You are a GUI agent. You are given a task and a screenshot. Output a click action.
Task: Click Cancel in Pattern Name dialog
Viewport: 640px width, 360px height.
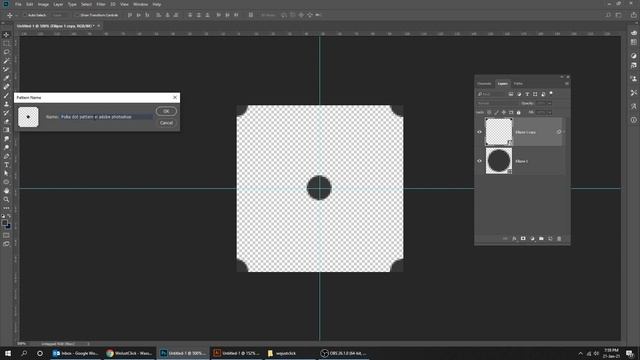166,123
